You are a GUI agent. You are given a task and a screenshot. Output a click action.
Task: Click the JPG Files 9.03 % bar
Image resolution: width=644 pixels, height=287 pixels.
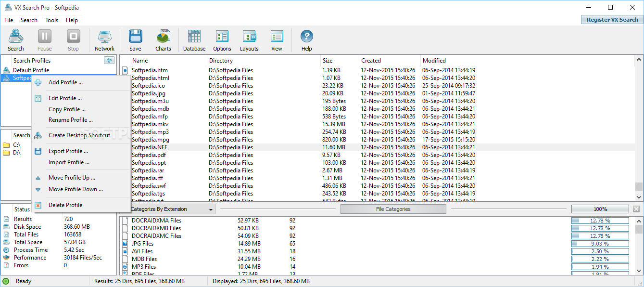(x=600, y=244)
